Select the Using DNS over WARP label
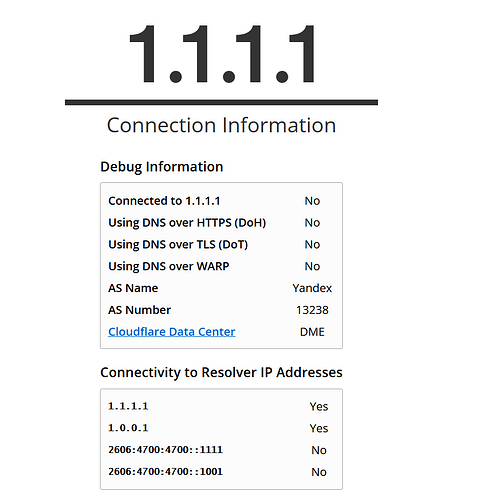Screen dimensions: 494x499 click(x=169, y=266)
